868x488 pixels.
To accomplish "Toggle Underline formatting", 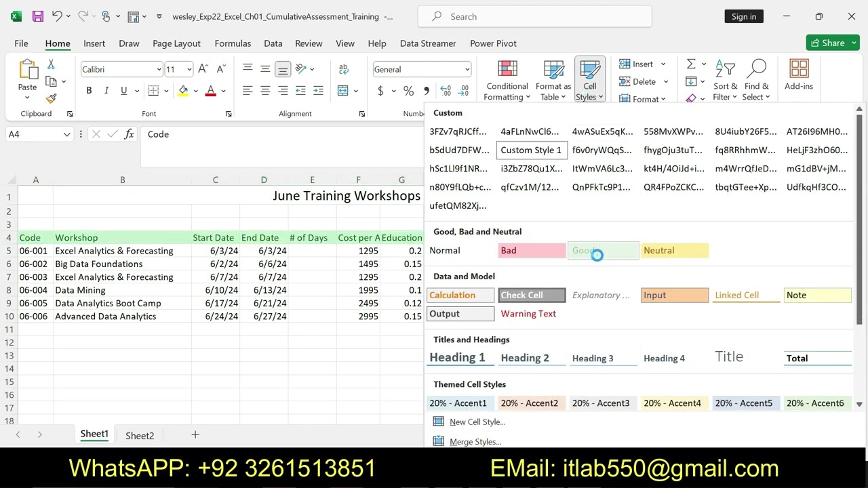I will click(x=123, y=91).
